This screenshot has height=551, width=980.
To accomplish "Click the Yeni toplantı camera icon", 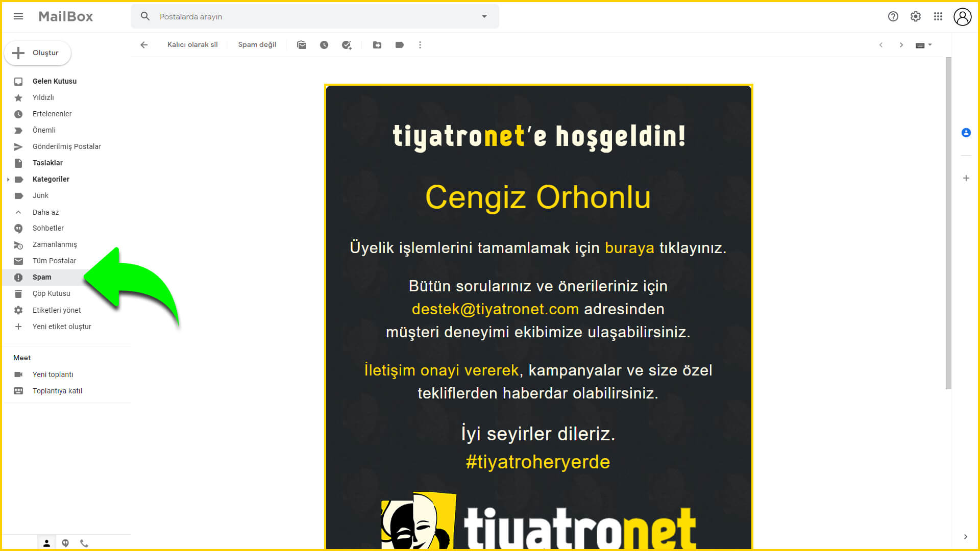I will coord(18,374).
